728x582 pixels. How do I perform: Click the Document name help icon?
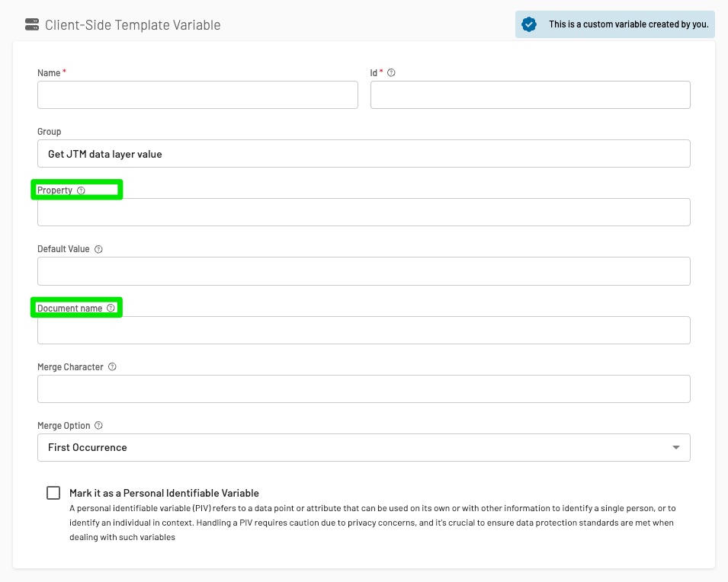[x=111, y=309]
